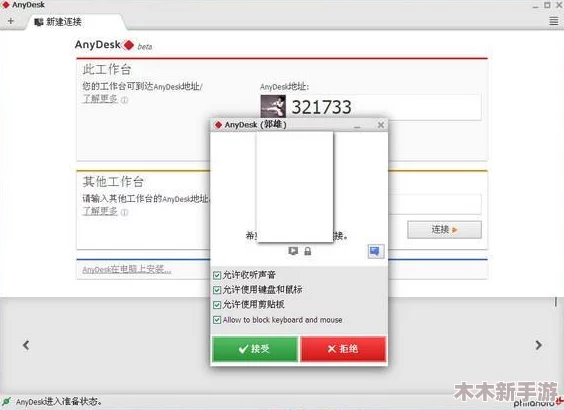
Task: Click the AnyDesk red diamond logo
Action: 128,45
